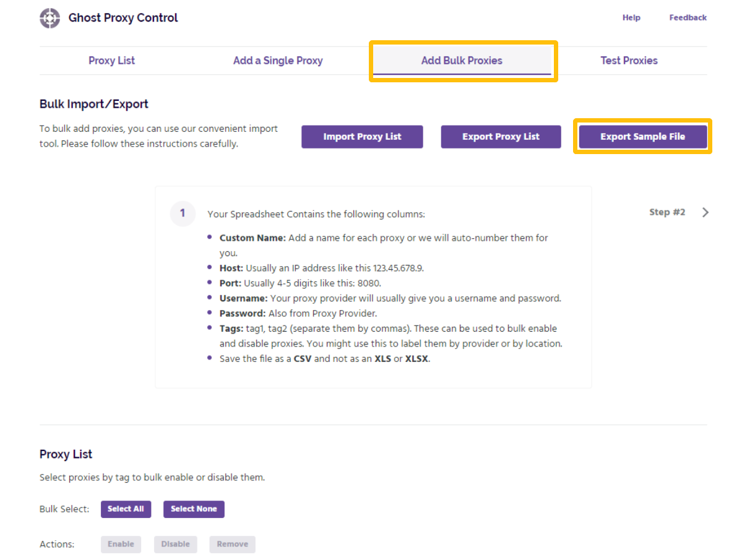742x560 pixels.
Task: Select the Add Bulk Proxies tab
Action: pos(462,61)
